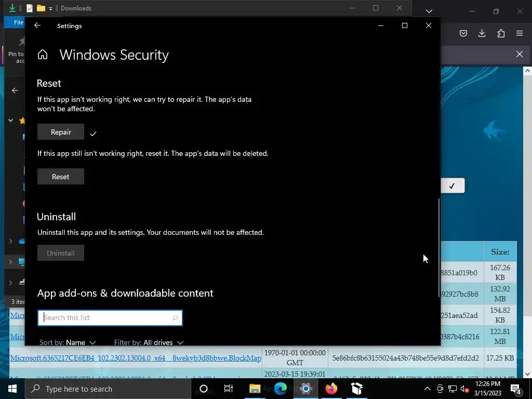Open the Windows Start menu
Image resolution: width=532 pixels, height=399 pixels.
(x=12, y=389)
